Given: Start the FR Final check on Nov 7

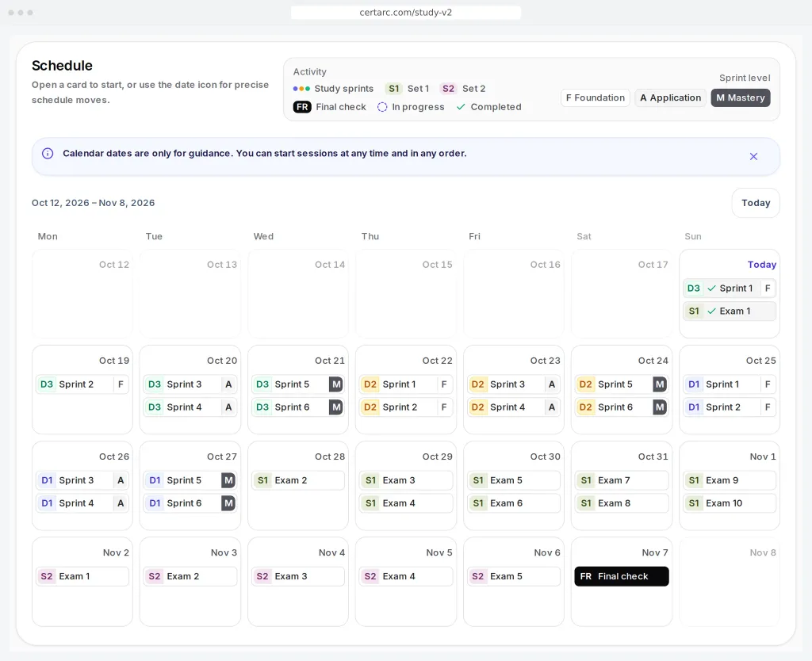Looking at the screenshot, I should (622, 577).
